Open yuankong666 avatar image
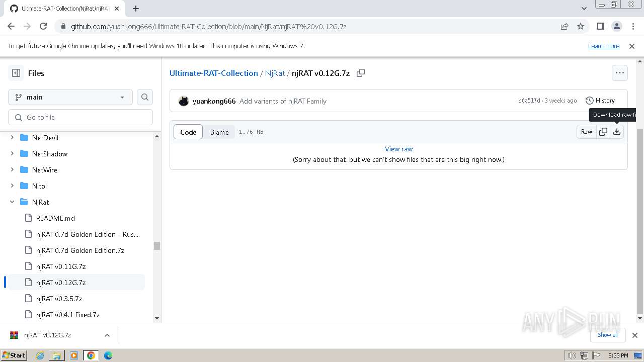The height and width of the screenshot is (362, 644). pyautogui.click(x=184, y=101)
